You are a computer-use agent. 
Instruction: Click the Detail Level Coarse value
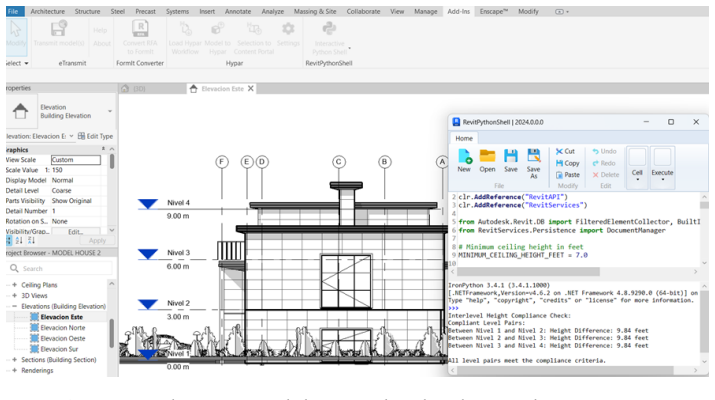(62, 190)
